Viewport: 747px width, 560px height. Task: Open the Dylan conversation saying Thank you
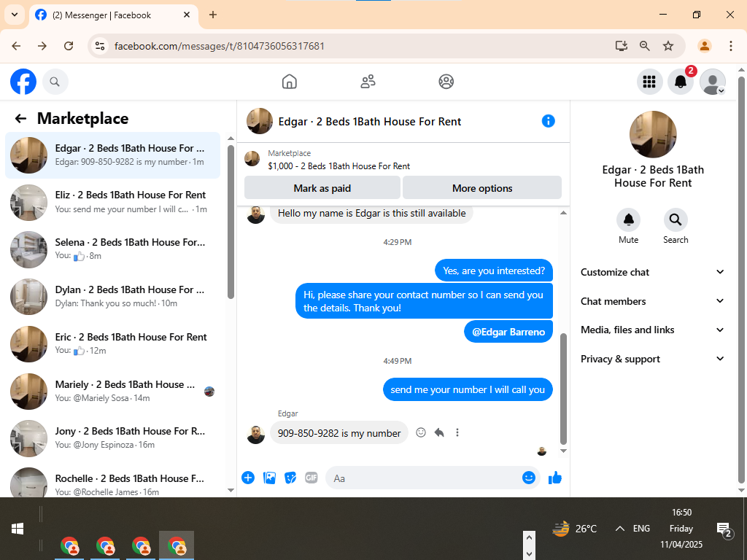pos(112,297)
